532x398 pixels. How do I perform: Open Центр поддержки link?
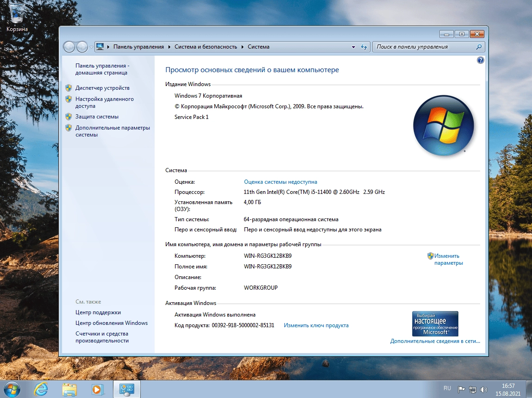(x=98, y=312)
